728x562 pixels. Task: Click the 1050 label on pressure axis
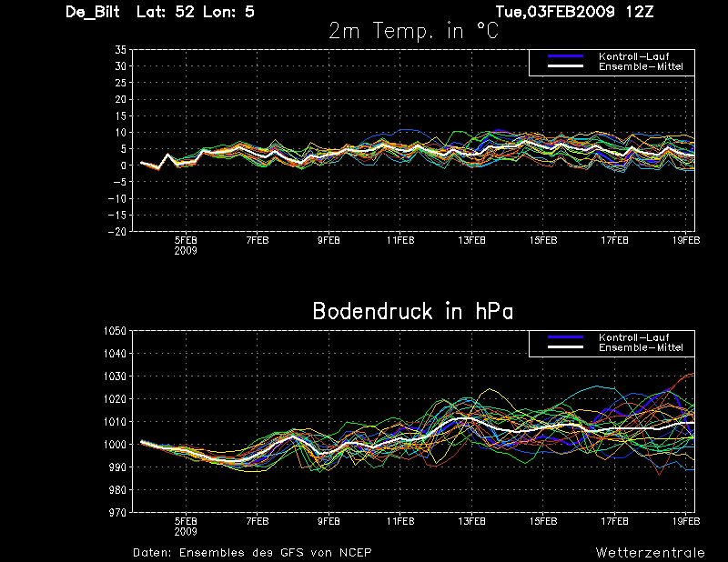click(x=115, y=331)
